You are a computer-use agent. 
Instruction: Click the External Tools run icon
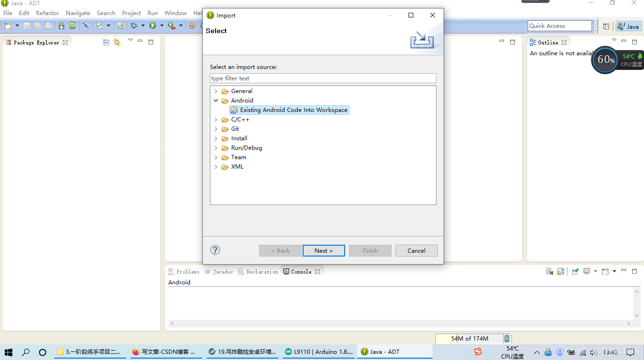171,26
